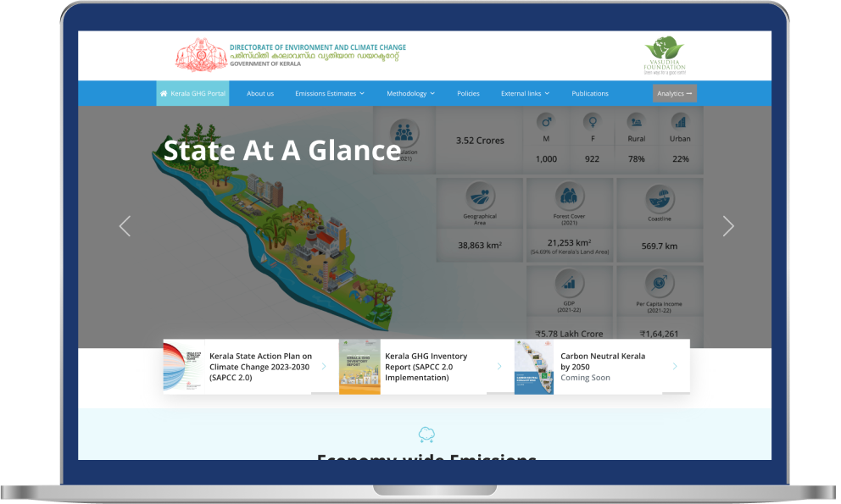Image resolution: width=841 pixels, height=504 pixels.
Task: Click the Analytics button
Action: [x=674, y=93]
